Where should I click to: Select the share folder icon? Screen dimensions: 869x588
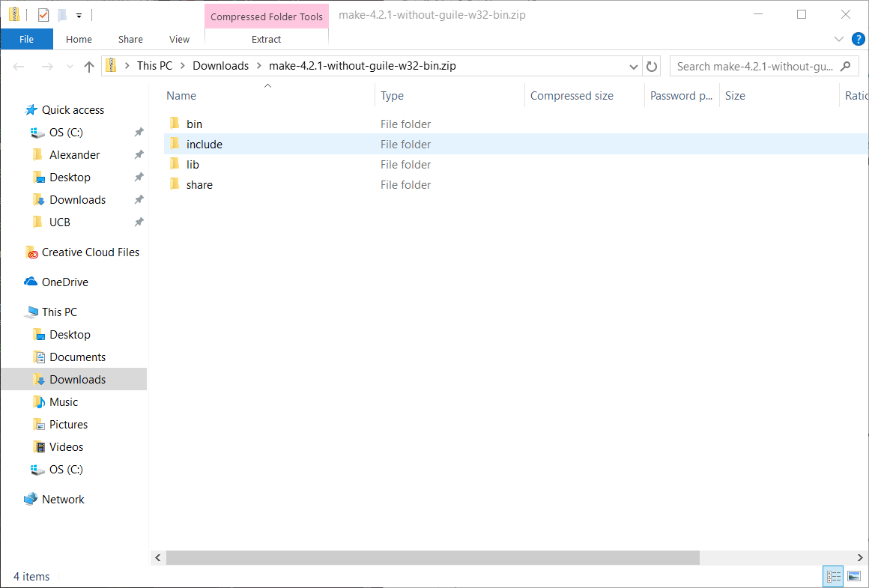175,185
